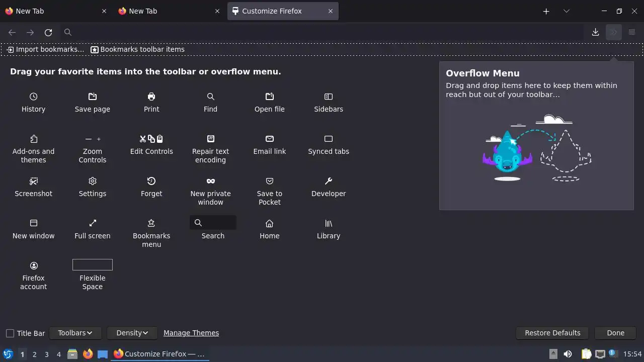The width and height of the screenshot is (644, 362).
Task: Launch Firefox from the taskbar launcher
Action: pyautogui.click(x=88, y=354)
